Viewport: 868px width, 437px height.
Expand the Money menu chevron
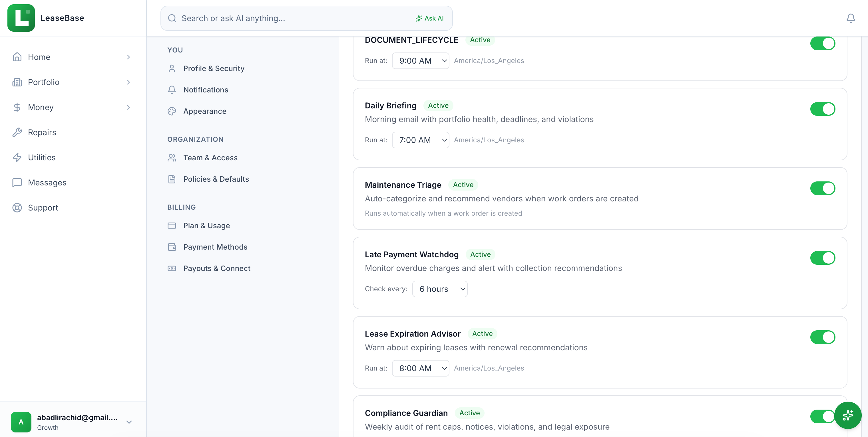pos(128,108)
